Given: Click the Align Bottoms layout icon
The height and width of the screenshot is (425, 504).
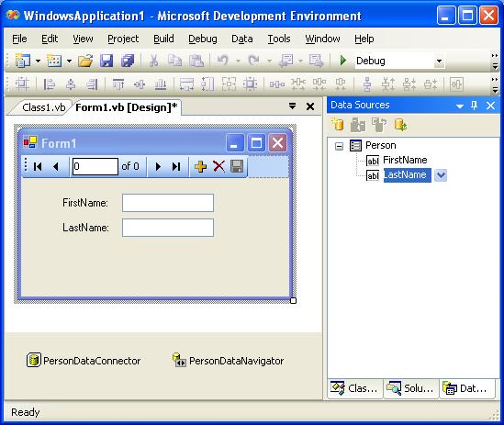Looking at the screenshot, I should [161, 84].
